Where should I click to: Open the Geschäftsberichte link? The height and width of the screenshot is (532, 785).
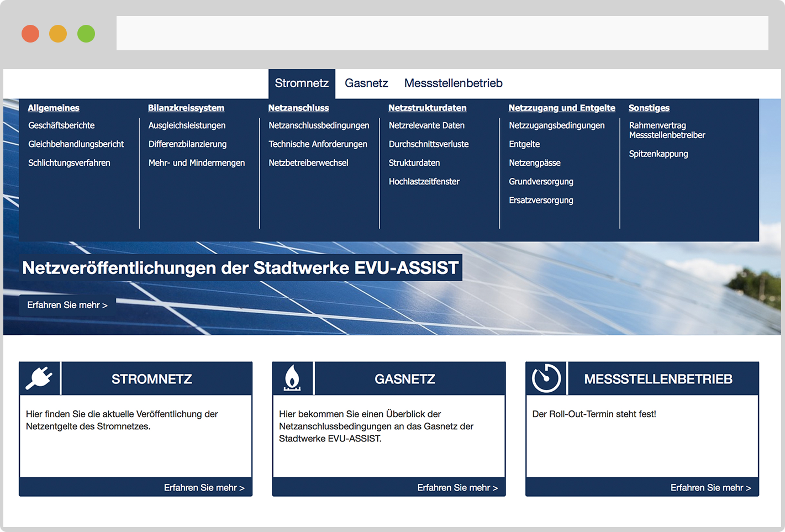(x=61, y=125)
